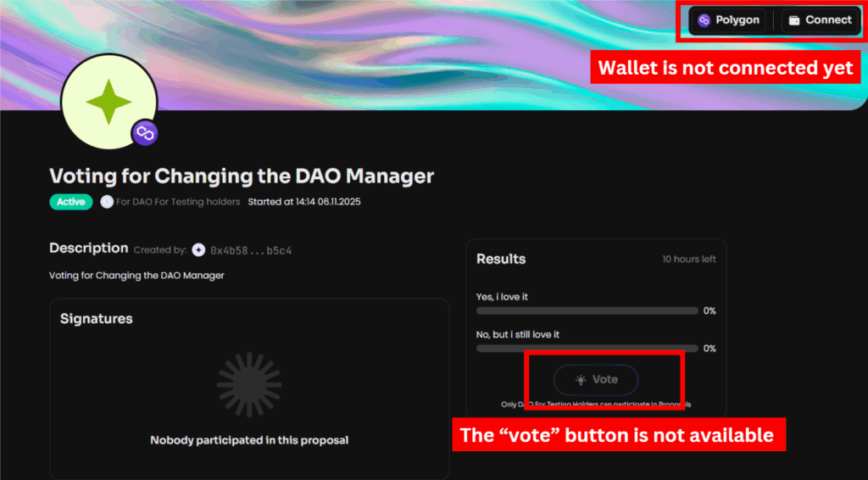This screenshot has width=868, height=480.
Task: Click the green Active status badge
Action: [71, 202]
